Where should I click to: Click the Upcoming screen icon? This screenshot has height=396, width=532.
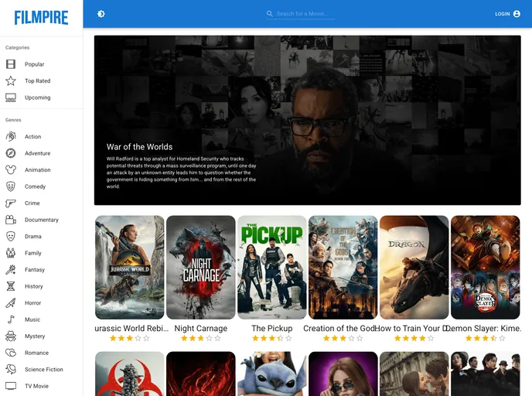coord(11,97)
